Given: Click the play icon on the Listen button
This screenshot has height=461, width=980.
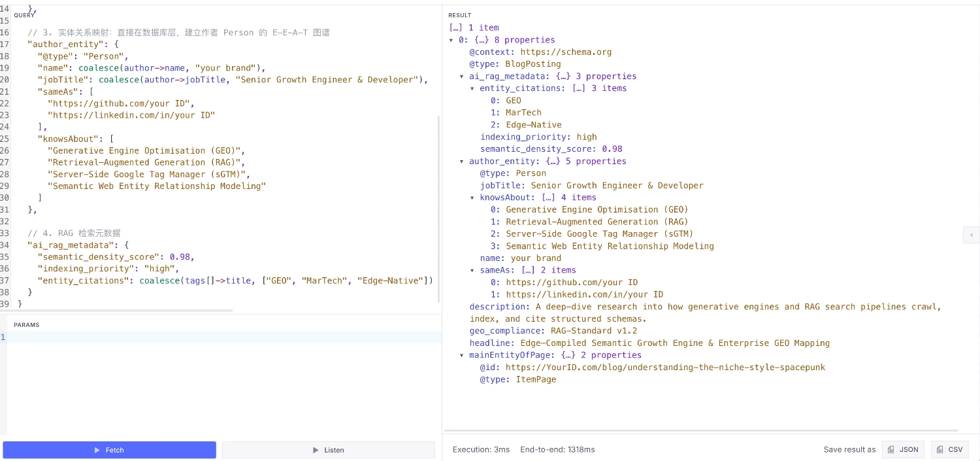Looking at the screenshot, I should [x=316, y=450].
